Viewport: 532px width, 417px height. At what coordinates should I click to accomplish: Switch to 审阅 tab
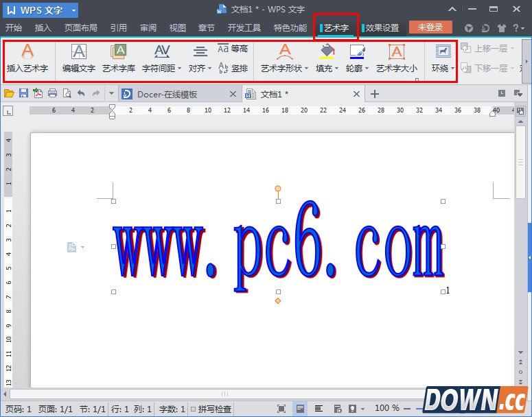tap(148, 28)
